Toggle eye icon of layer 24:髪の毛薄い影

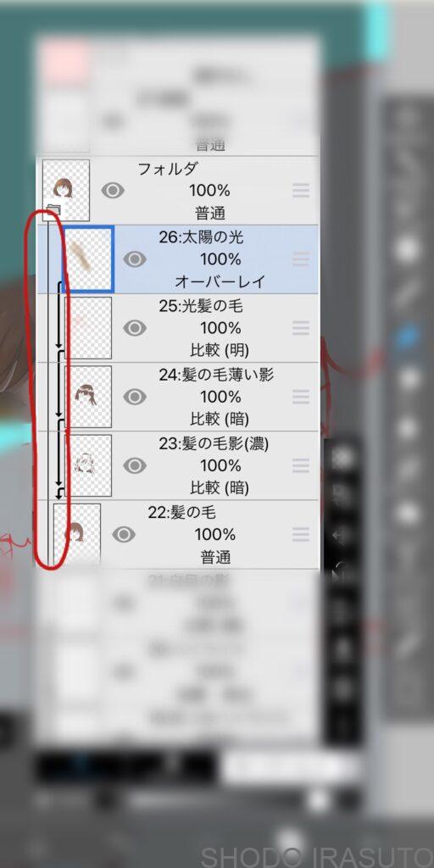[135, 397]
